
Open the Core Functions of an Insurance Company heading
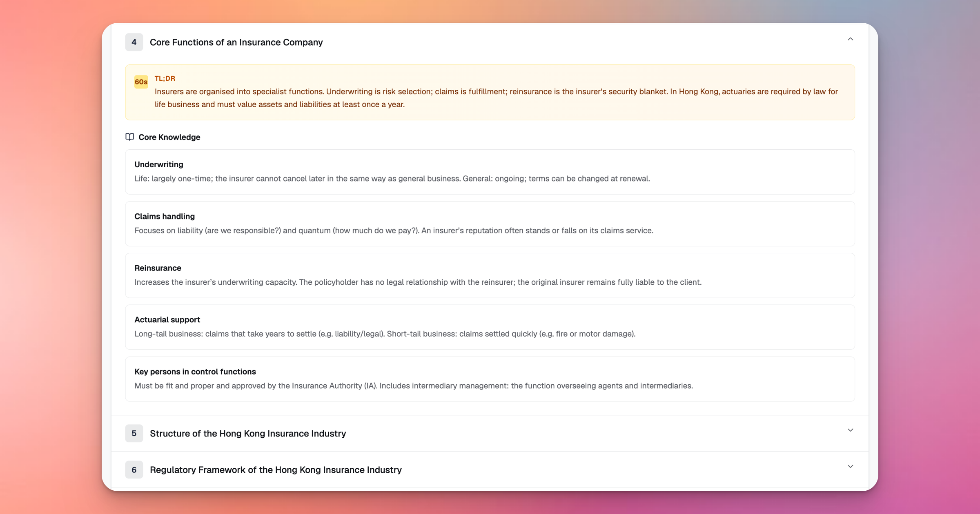coord(236,42)
